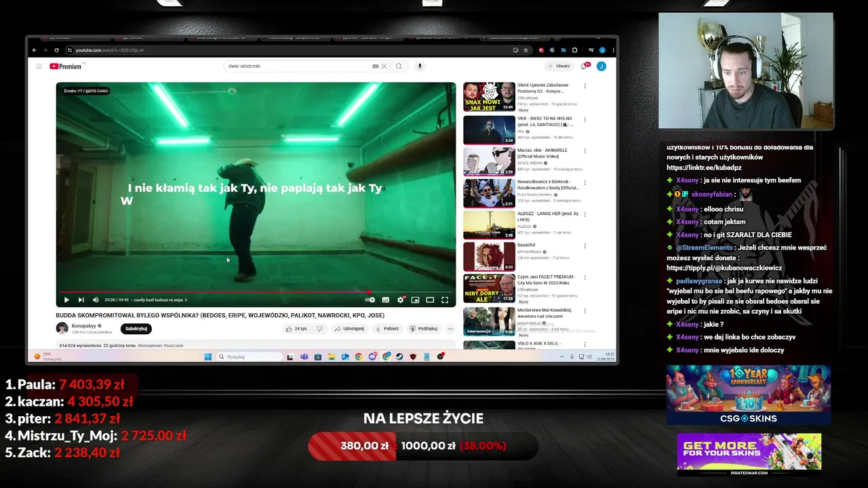This screenshot has height=488, width=868.
Task: Open video Morderstwo Mai Kowalskiej title
Action: click(x=545, y=312)
